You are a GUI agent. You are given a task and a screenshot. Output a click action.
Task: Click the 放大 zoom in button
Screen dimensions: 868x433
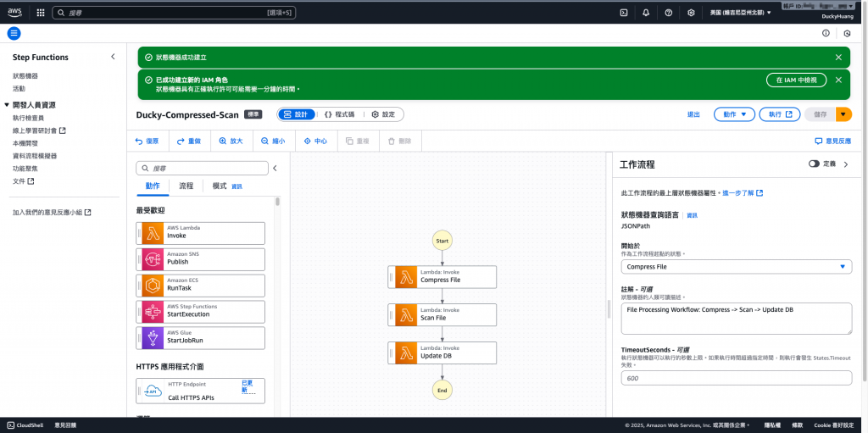[x=231, y=142]
